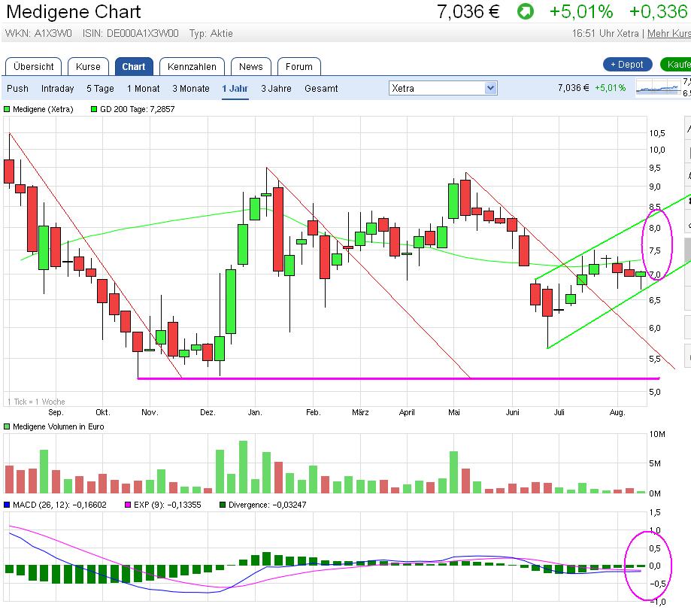Click the 'Jan.' label on the time axis
The height and width of the screenshot is (616, 691).
pyautogui.click(x=255, y=412)
